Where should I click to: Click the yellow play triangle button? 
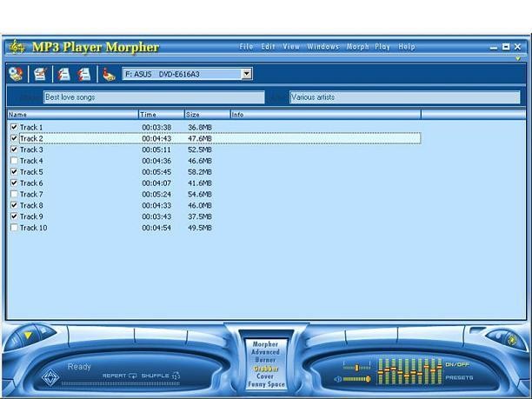28,336
